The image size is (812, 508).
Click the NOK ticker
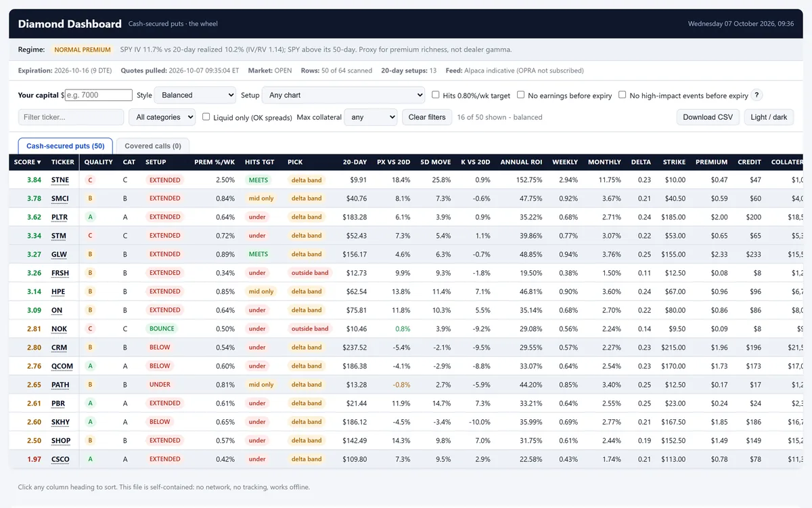(59, 329)
